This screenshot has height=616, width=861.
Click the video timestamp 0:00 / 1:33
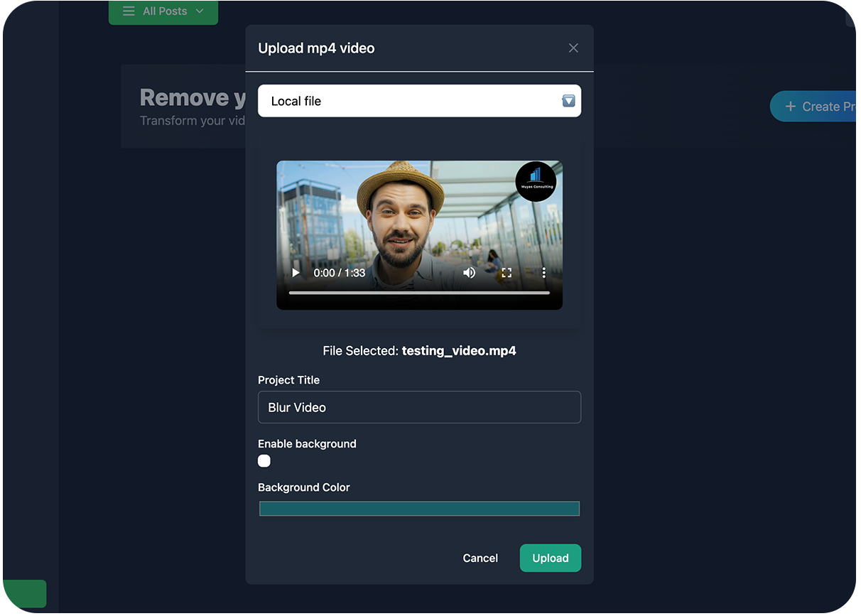340,273
